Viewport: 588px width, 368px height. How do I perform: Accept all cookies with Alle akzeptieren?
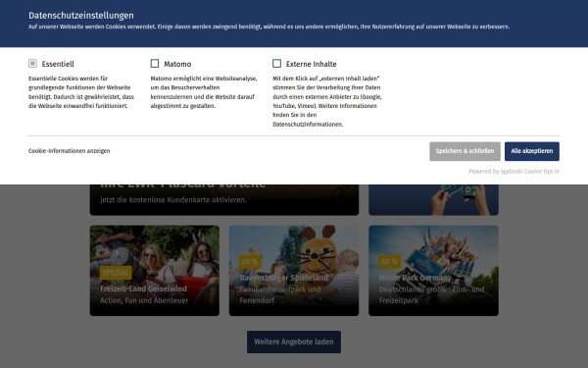coord(532,151)
